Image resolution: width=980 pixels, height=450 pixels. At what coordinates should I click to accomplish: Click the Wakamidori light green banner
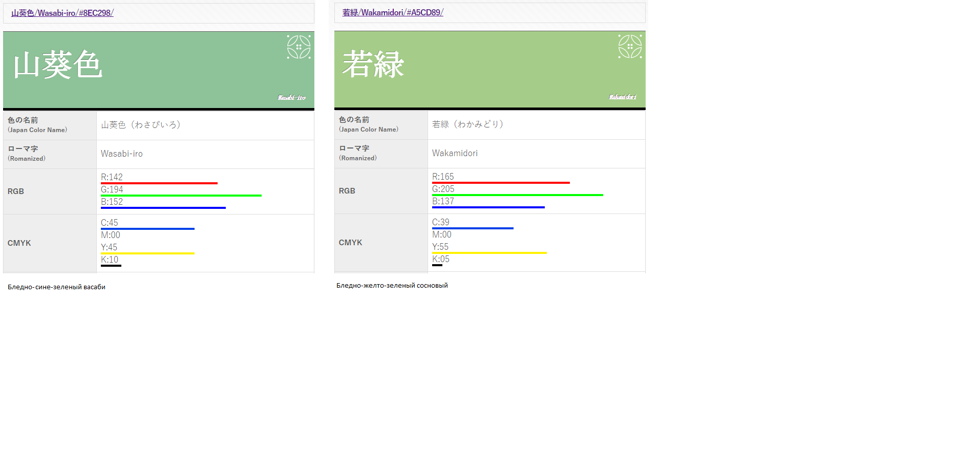(x=490, y=69)
